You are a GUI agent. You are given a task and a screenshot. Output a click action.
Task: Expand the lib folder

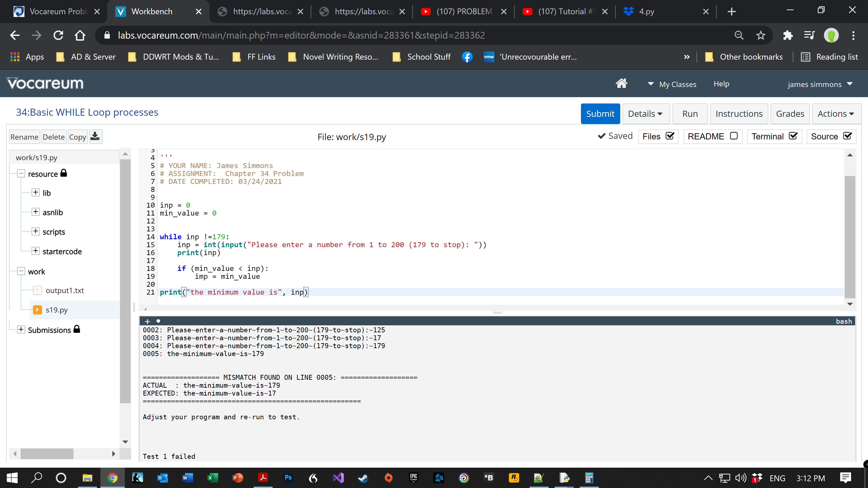[x=35, y=192]
